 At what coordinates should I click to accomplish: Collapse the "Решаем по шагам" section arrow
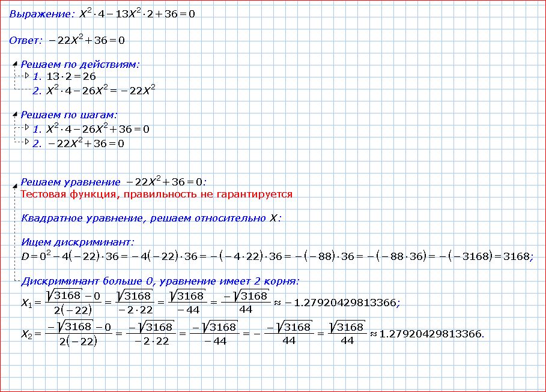pyautogui.click(x=15, y=114)
